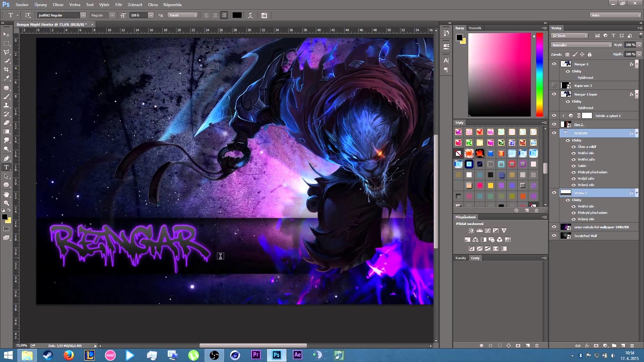Open the Normální blend mode dropdown
This screenshot has width=644, height=362.
[581, 45]
